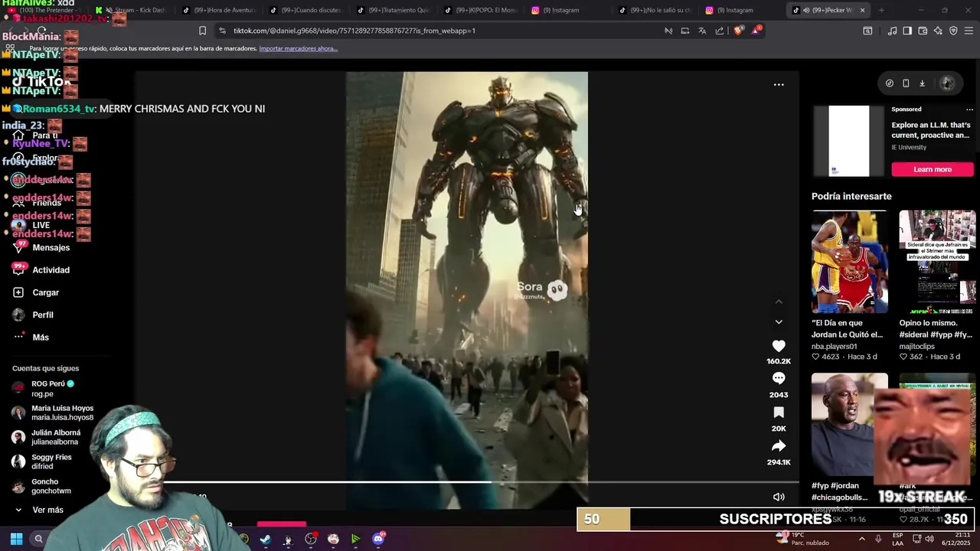Switch to the Cuando discutes tab
The height and width of the screenshot is (551, 980).
pos(306,10)
